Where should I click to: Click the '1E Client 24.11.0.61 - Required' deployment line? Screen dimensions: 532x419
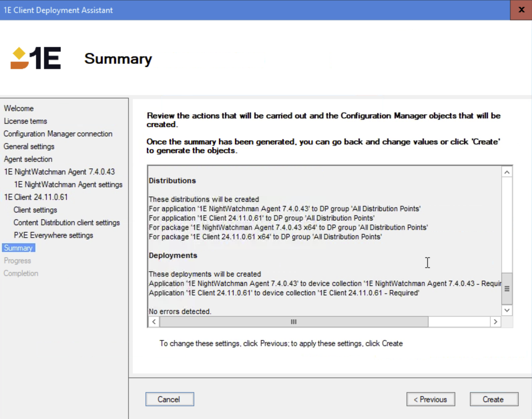[x=284, y=293]
